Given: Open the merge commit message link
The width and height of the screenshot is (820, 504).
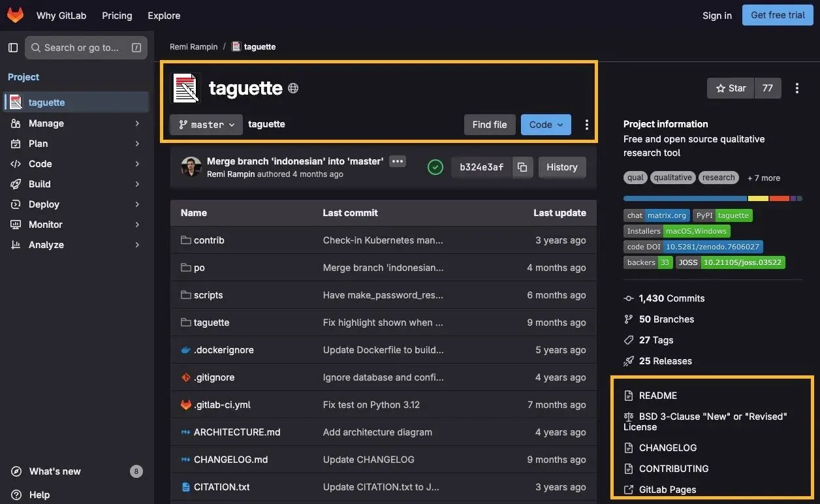Looking at the screenshot, I should click(295, 161).
